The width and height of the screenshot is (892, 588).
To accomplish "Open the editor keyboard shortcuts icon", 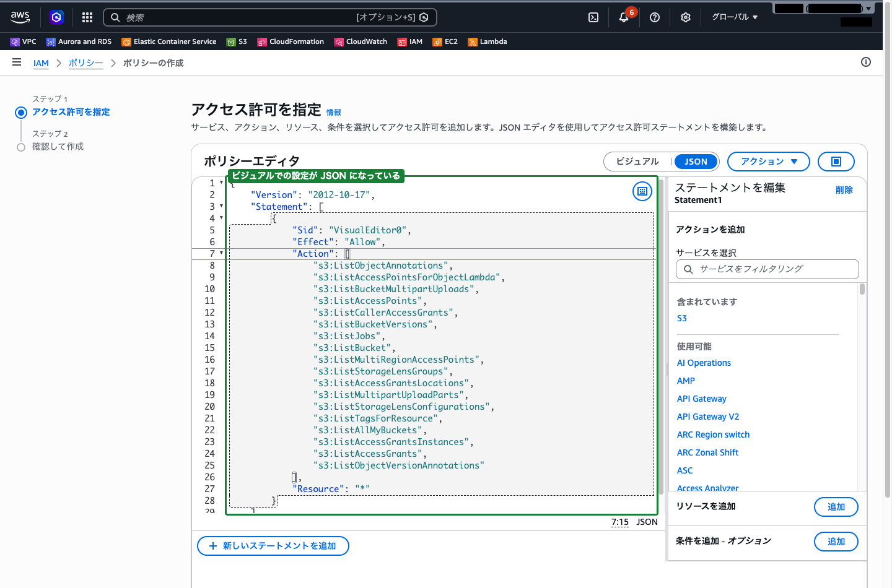I will (642, 191).
